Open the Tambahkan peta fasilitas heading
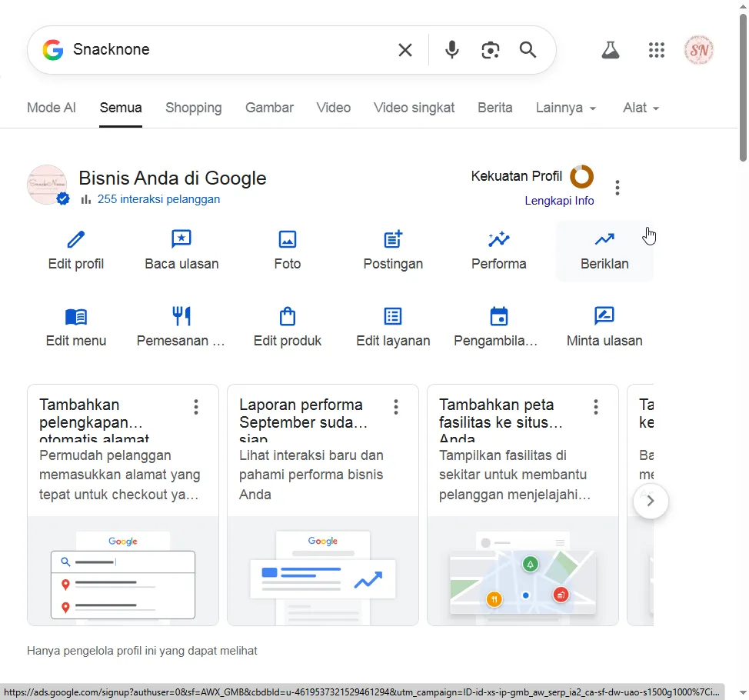This screenshot has height=700, width=749. pos(501,419)
